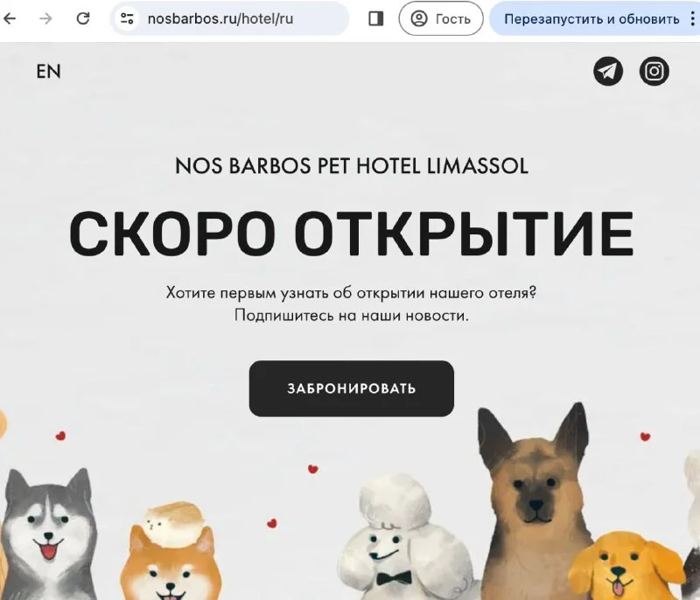Viewport: 700px width, 600px height.
Task: Click Перезапустить и обновить button
Action: 591,18
